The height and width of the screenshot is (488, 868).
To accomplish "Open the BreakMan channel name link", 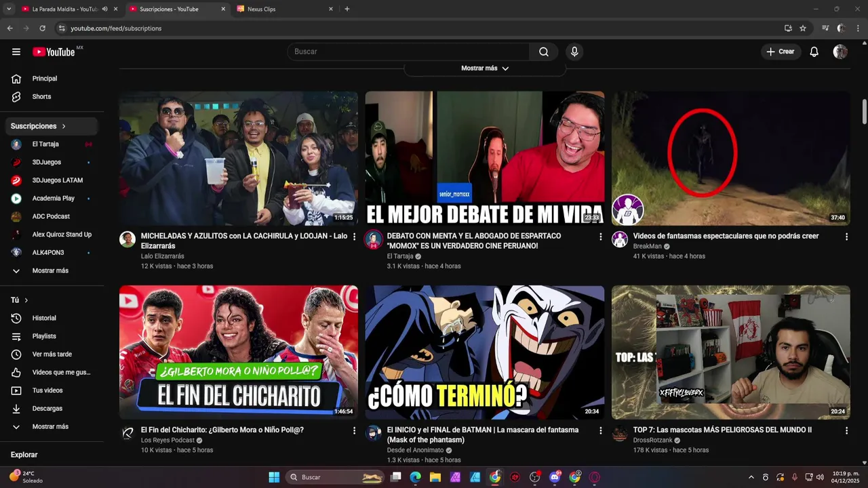I will point(647,247).
